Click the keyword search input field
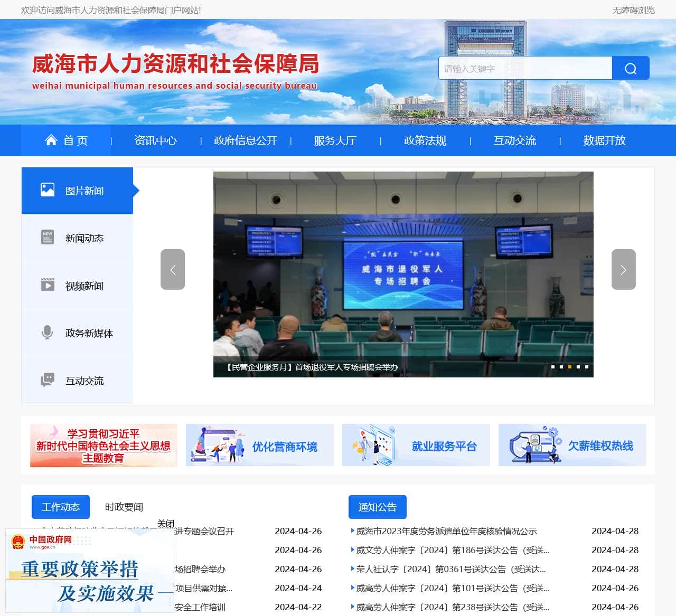Viewport: 676px width, 616px height. [x=525, y=68]
